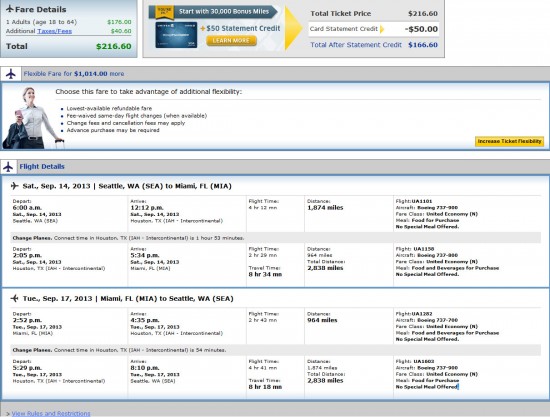Click the 2:52 p.m. departure time

click(x=27, y=320)
